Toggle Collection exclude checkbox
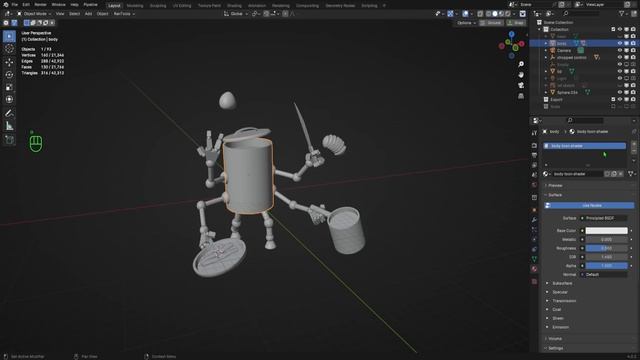Image resolution: width=640 pixels, height=360 pixels. (x=613, y=29)
